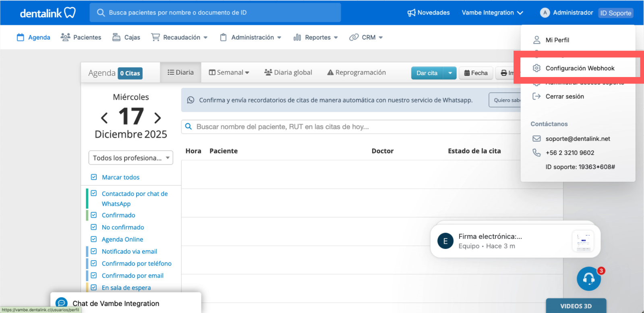Go to next day arrow
The image size is (644, 313).
157,118
